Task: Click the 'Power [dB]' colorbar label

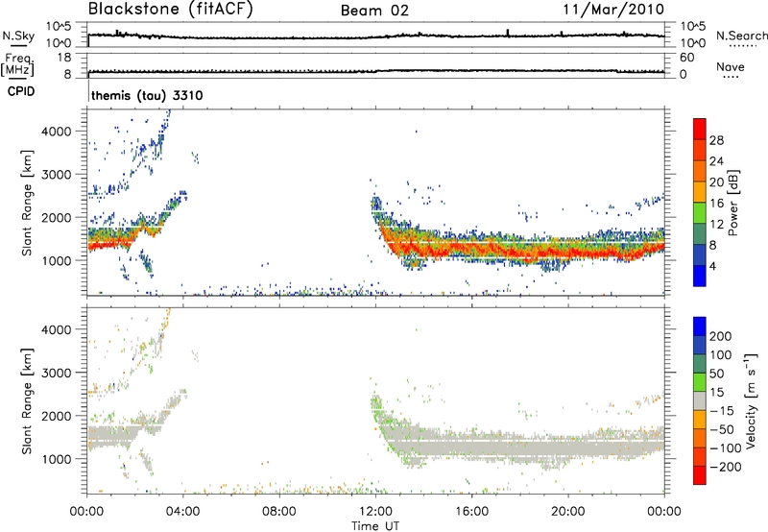Action: tap(732, 203)
